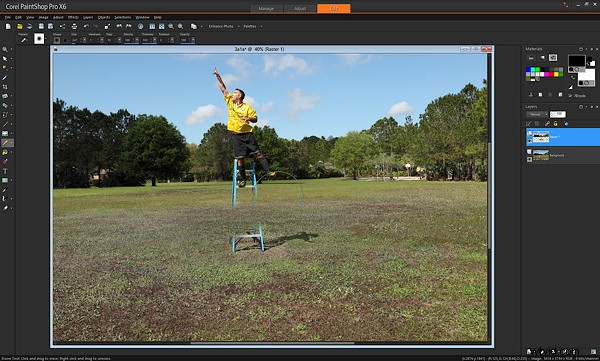Click the black foreground color box
The width and height of the screenshot is (600, 361).
tap(576, 60)
